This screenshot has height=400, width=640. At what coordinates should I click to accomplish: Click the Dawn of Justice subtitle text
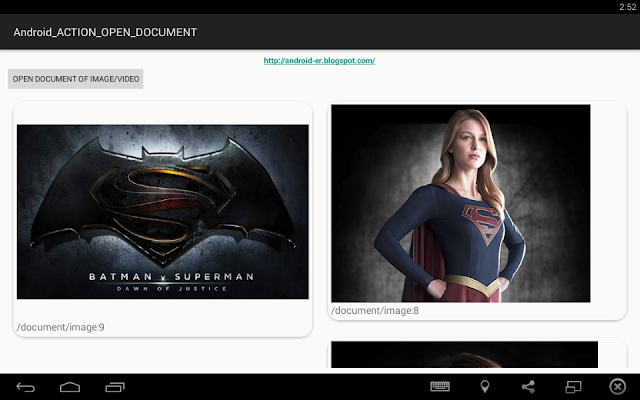tap(171, 289)
